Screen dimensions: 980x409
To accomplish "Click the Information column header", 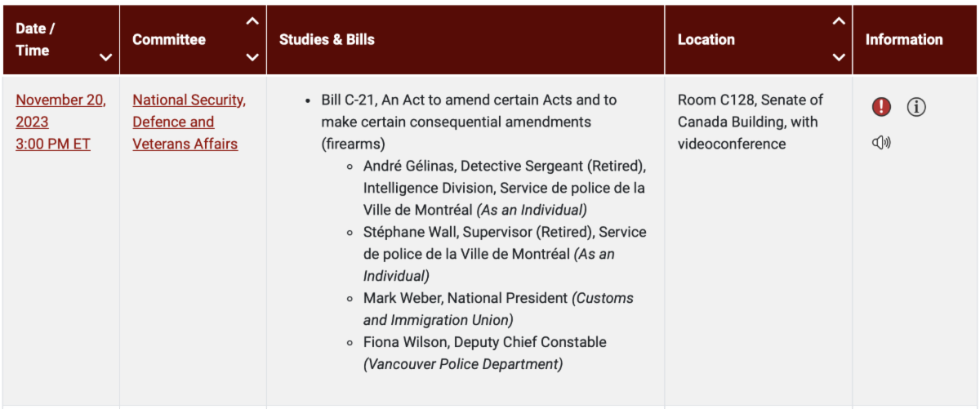I will click(904, 39).
